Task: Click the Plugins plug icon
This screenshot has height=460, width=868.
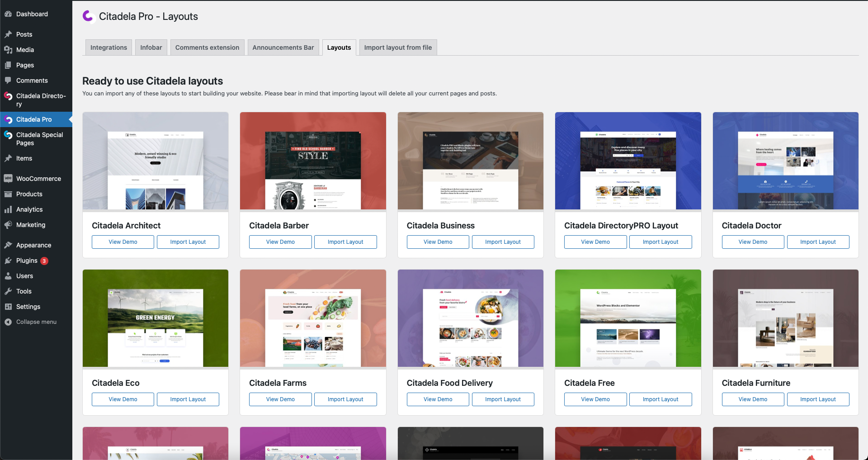Action: point(8,261)
